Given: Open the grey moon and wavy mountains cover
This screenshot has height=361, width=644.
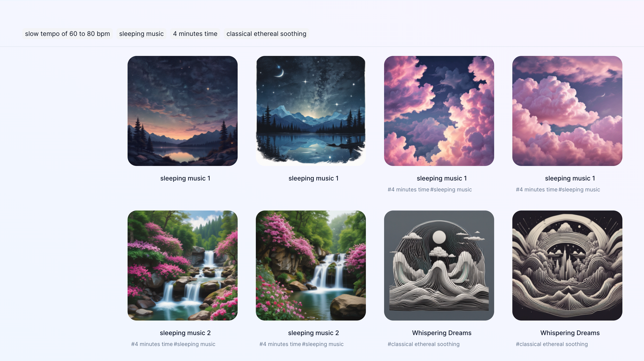Looking at the screenshot, I should (439, 266).
